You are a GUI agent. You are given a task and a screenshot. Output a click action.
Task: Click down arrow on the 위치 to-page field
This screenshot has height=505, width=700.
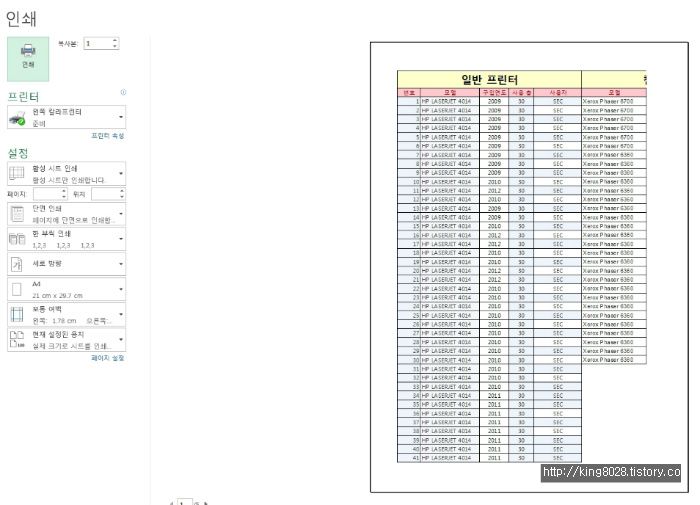point(122,196)
